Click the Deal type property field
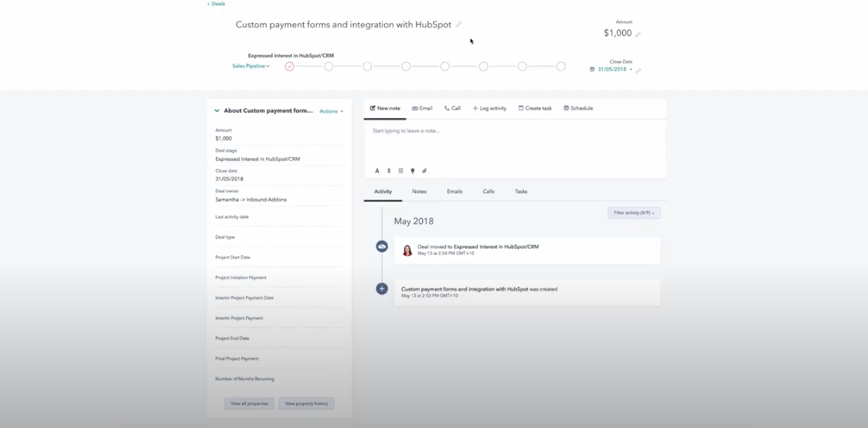Screen dimensions: 868x428 tap(279, 238)
